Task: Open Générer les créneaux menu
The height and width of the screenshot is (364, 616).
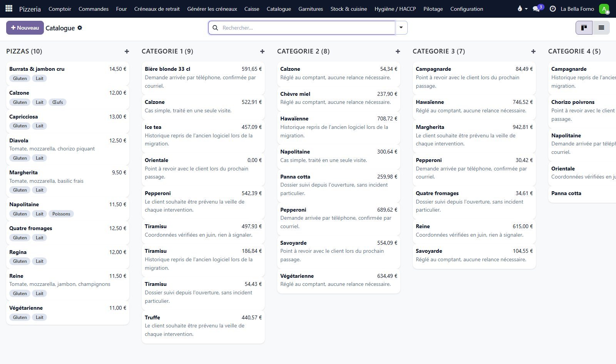Action: (x=212, y=9)
